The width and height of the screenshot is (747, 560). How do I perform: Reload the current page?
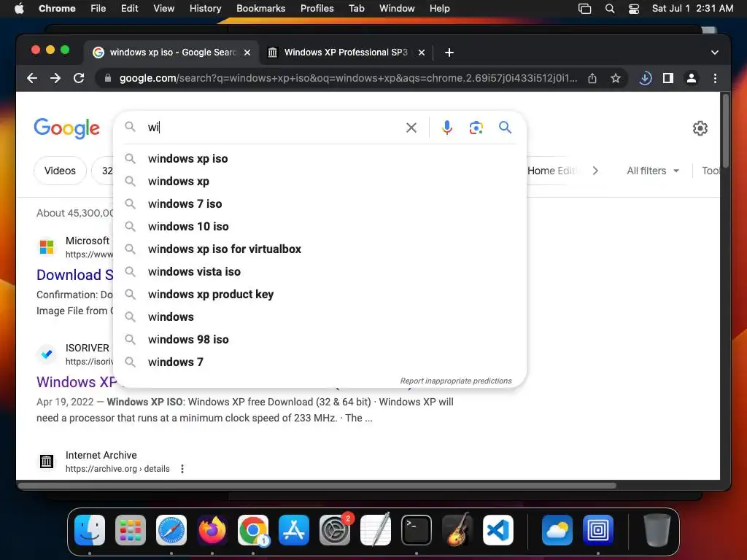pos(79,78)
